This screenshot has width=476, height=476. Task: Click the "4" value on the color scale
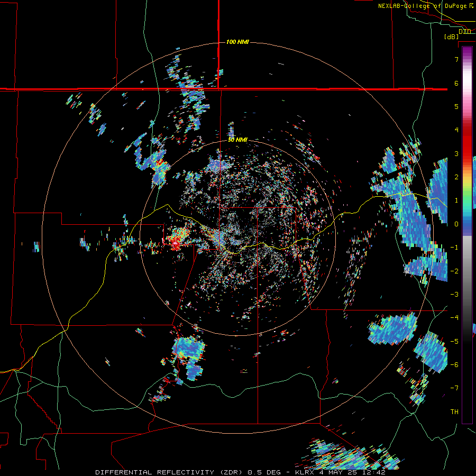(x=456, y=130)
